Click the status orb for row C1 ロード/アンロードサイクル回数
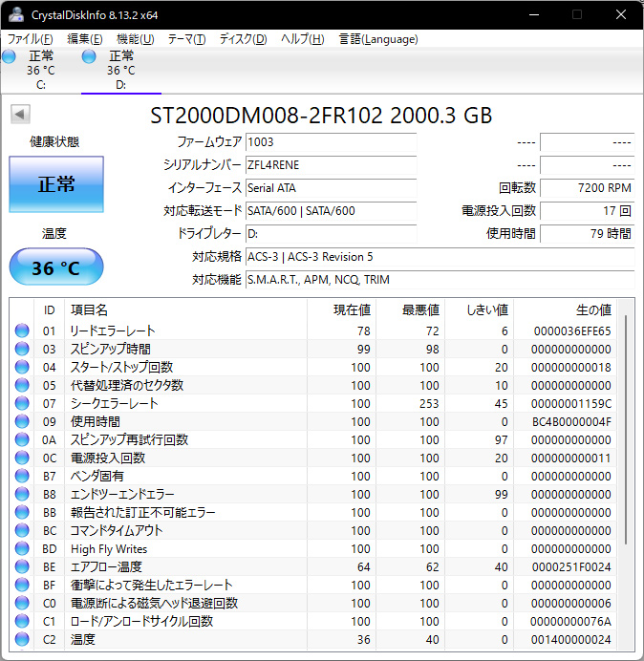 point(22,621)
